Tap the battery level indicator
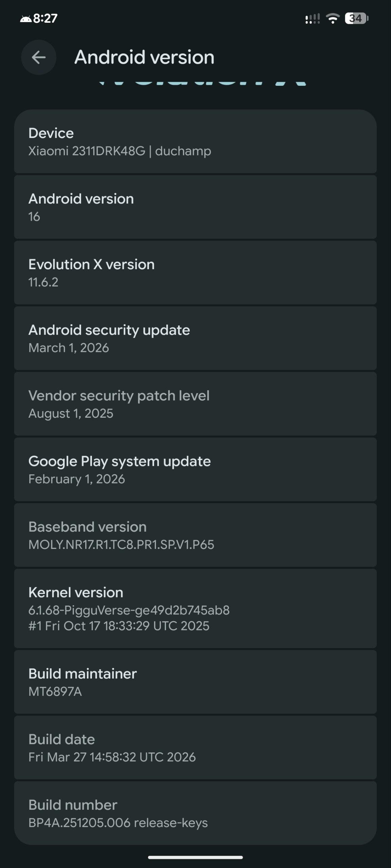The height and width of the screenshot is (868, 391). click(356, 18)
